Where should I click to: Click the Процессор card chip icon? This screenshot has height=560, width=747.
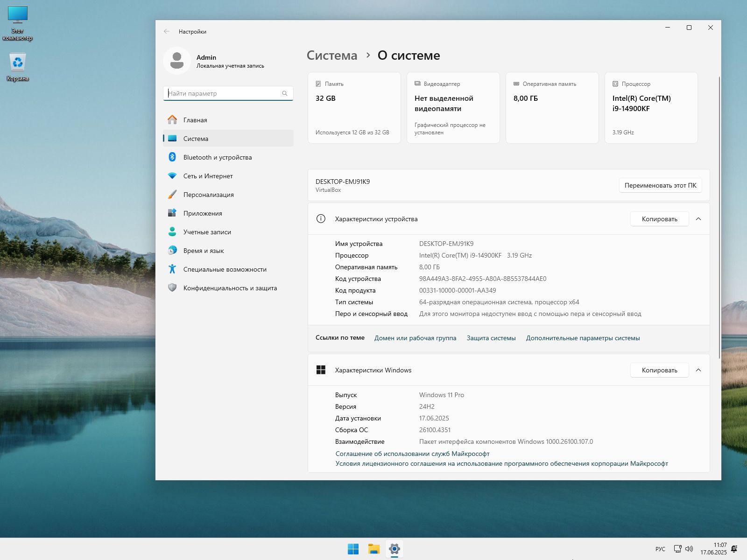coord(615,84)
